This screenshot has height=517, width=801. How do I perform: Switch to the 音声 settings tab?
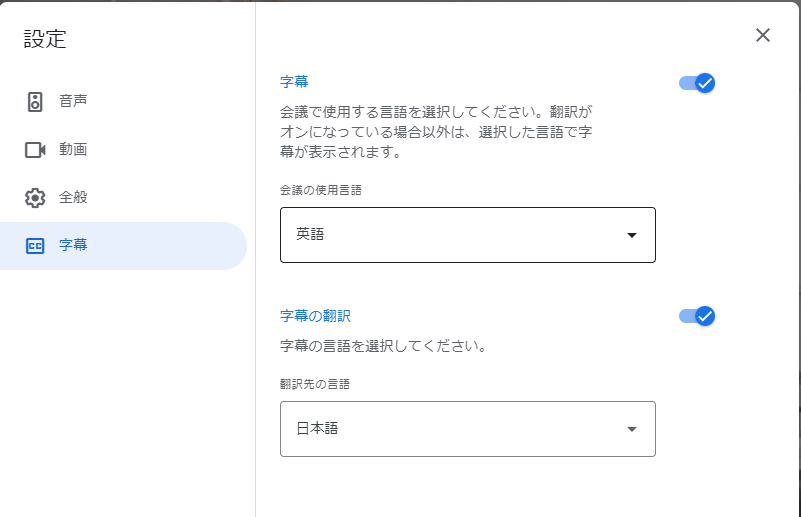point(123,102)
